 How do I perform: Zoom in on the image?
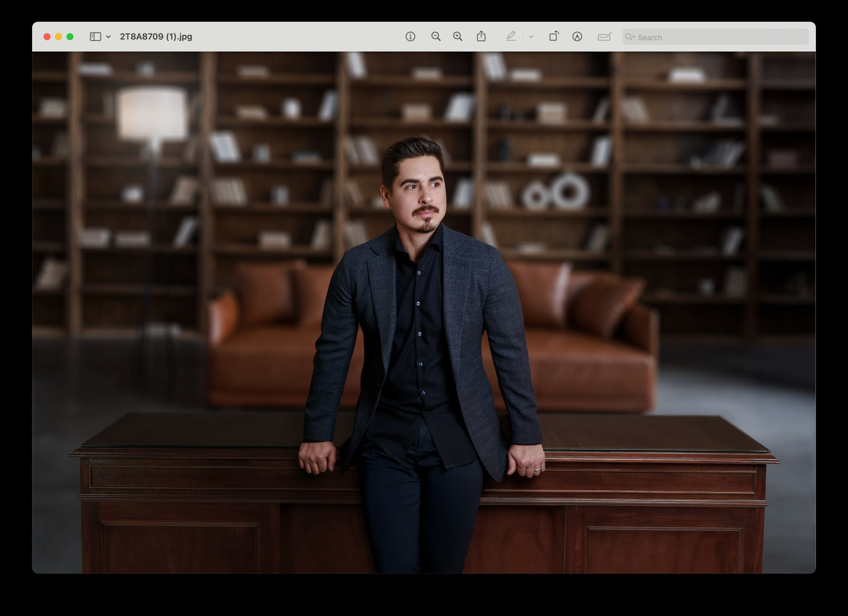click(x=458, y=37)
